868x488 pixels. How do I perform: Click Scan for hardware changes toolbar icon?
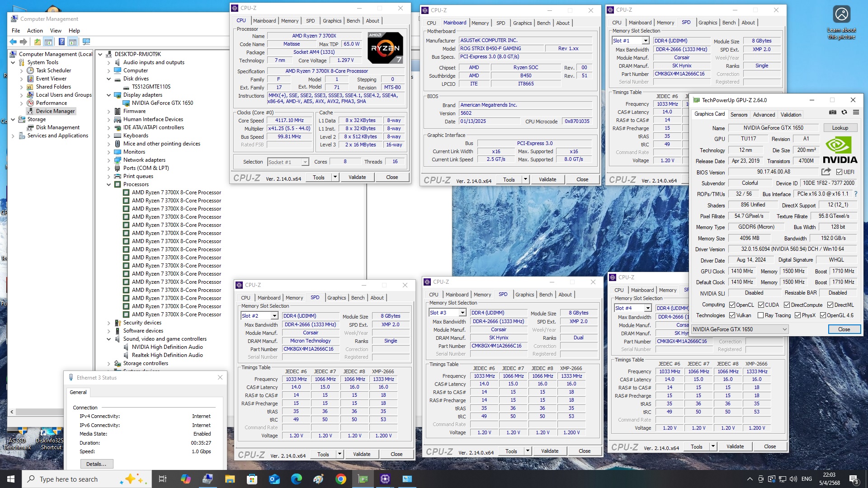(x=86, y=42)
